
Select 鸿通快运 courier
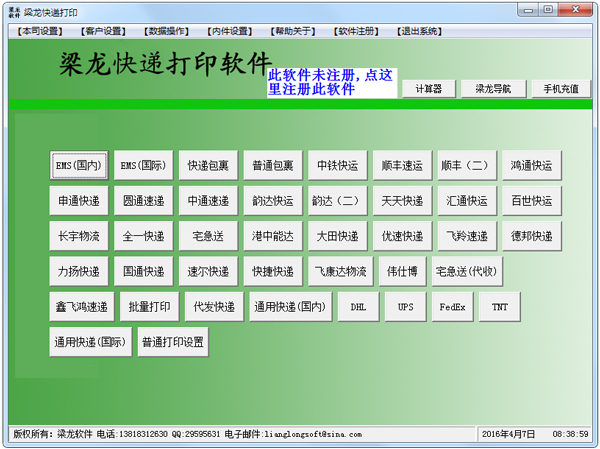(532, 165)
